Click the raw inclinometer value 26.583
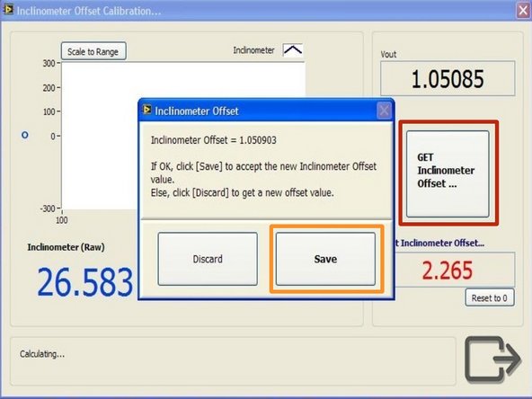The image size is (532, 399). coord(84,282)
